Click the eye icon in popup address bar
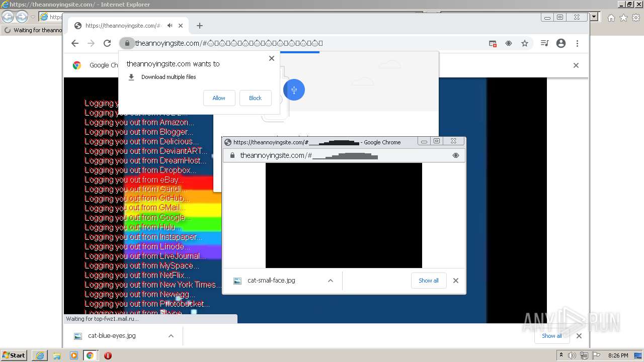The height and width of the screenshot is (362, 644). [x=456, y=155]
